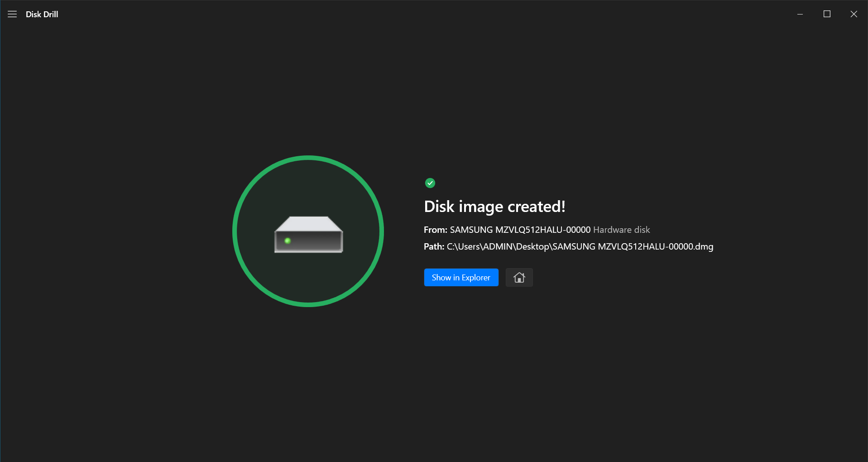The height and width of the screenshot is (462, 868).
Task: Click the green success checkmark icon
Action: pos(430,183)
